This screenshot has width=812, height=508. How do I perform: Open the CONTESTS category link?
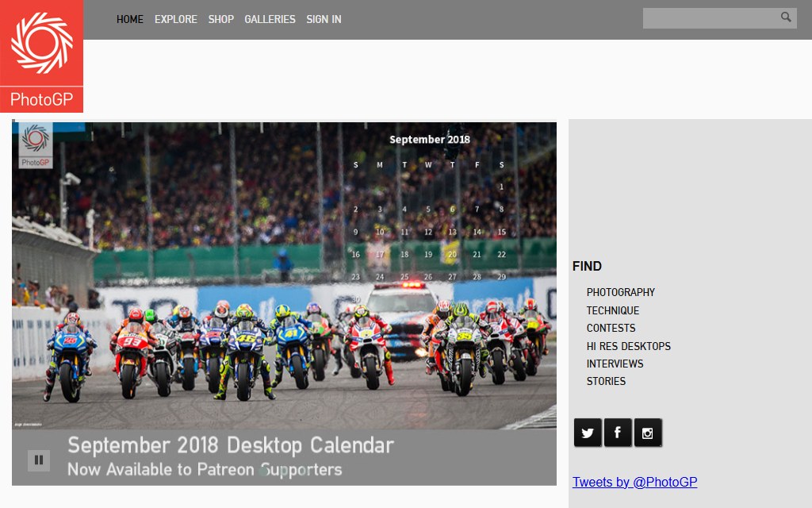(611, 328)
